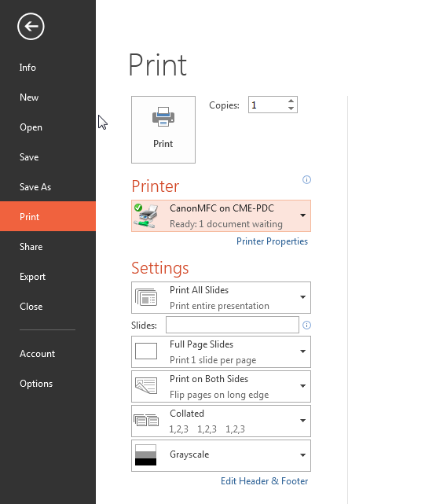The width and height of the screenshot is (425, 504).
Task: Click the Collated pages icon
Action: coord(146,420)
